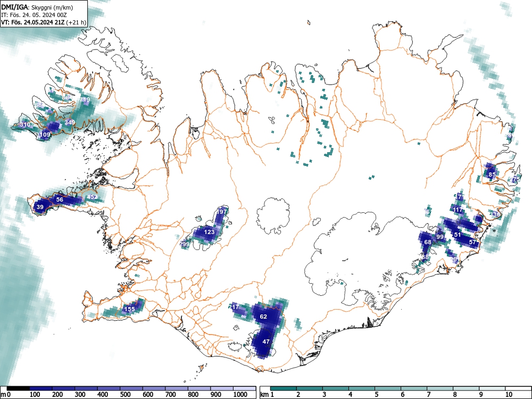532x399 pixels.
Task: Click the visibility value 56
Action: coord(60,199)
